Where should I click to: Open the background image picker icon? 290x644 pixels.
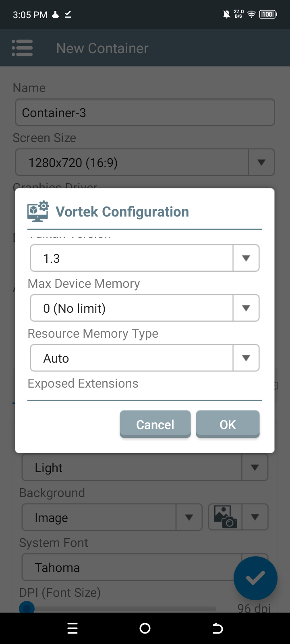(x=226, y=517)
